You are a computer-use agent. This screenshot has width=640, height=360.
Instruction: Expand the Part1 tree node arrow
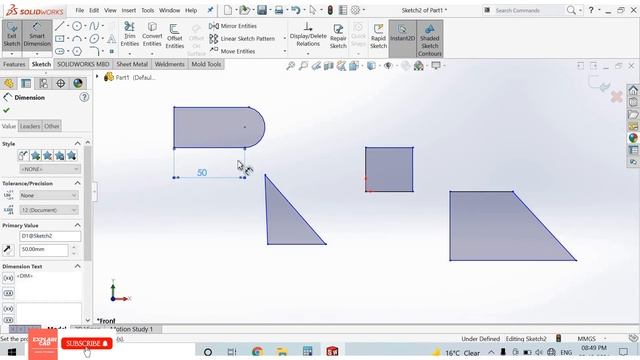point(97,76)
